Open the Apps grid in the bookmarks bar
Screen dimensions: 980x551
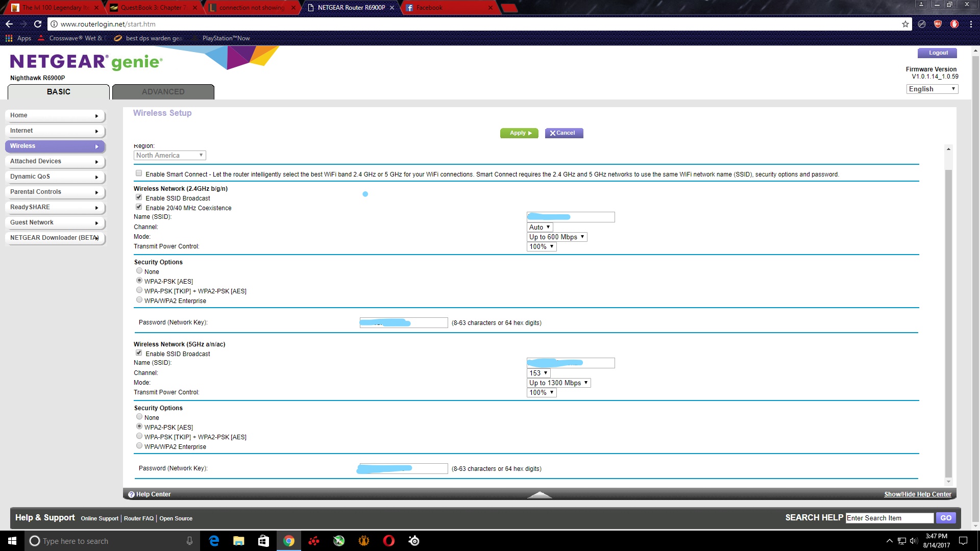click(x=18, y=38)
